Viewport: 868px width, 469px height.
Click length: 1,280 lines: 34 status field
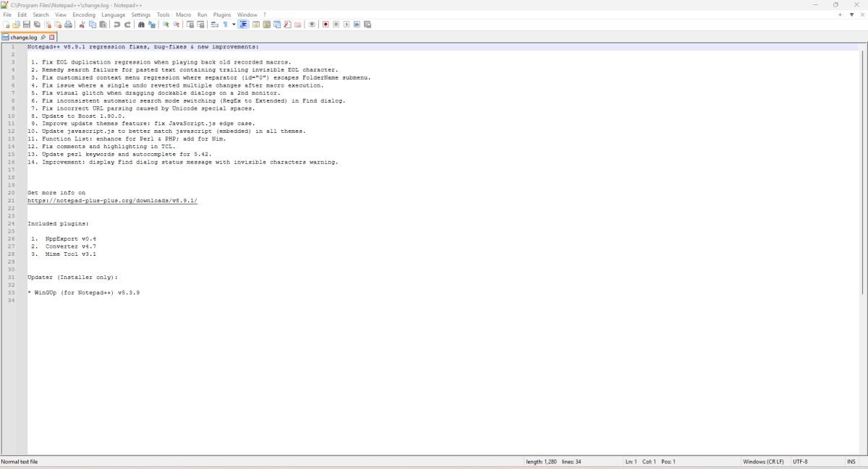point(553,461)
